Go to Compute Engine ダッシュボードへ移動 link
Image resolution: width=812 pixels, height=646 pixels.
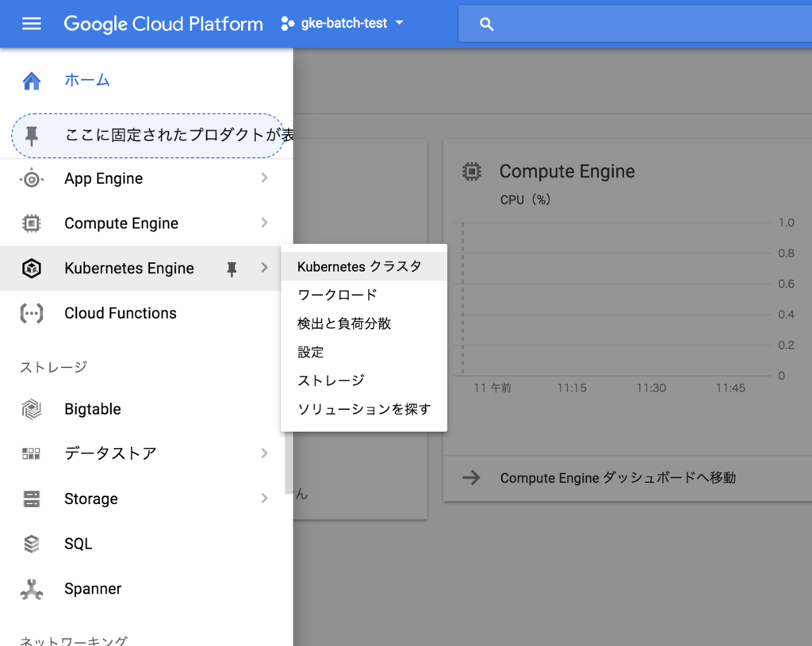point(618,478)
